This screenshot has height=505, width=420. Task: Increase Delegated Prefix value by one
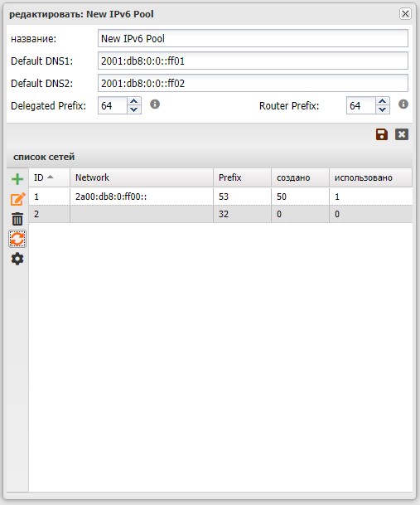point(134,101)
